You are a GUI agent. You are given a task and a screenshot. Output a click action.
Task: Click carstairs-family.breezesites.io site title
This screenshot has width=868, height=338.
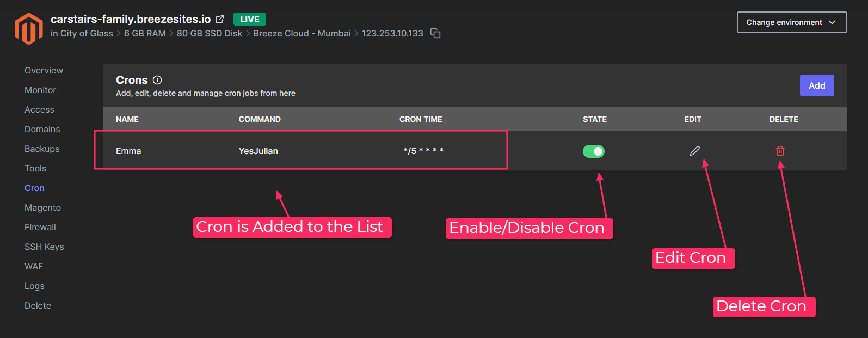point(131,19)
